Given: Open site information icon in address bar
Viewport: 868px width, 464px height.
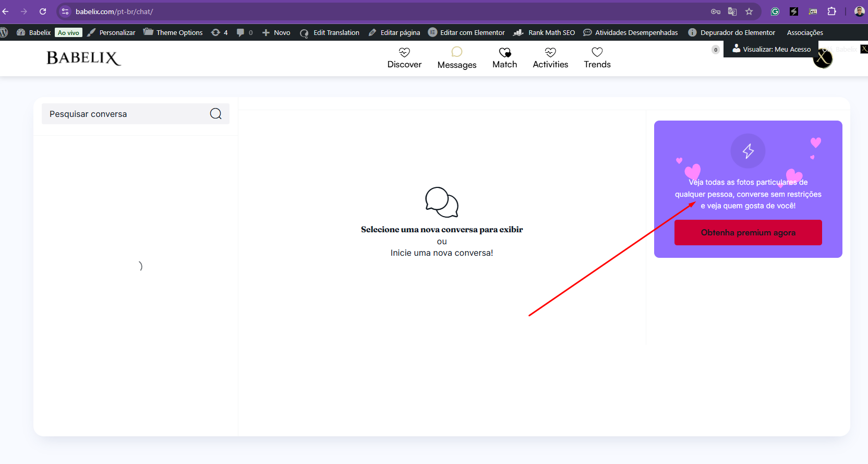Looking at the screenshot, I should pos(65,11).
